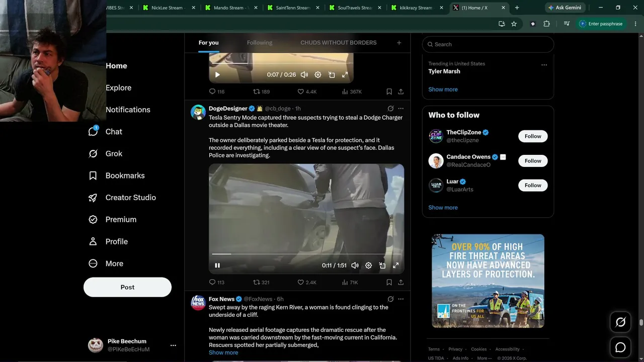This screenshot has height=362, width=644.
Task: Add a new timeline tab with plus
Action: (x=399, y=43)
